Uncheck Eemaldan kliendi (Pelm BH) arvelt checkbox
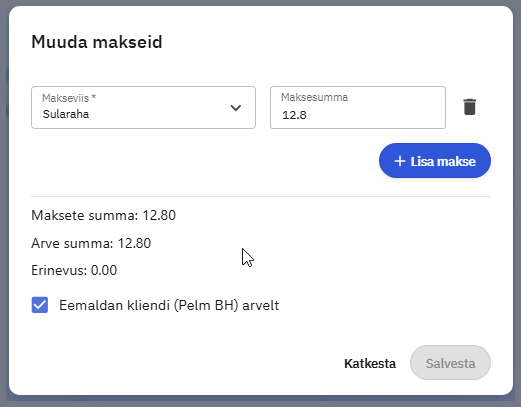The height and width of the screenshot is (407, 521). [40, 305]
